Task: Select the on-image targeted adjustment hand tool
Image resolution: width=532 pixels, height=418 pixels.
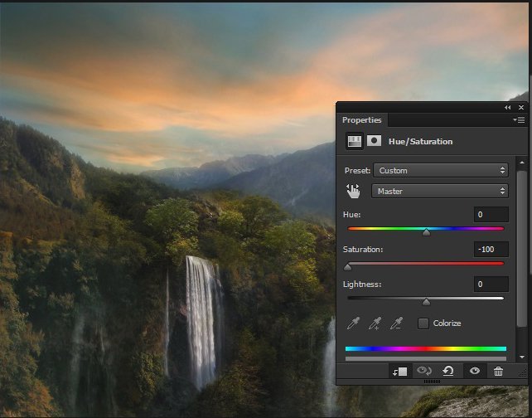Action: 354,191
